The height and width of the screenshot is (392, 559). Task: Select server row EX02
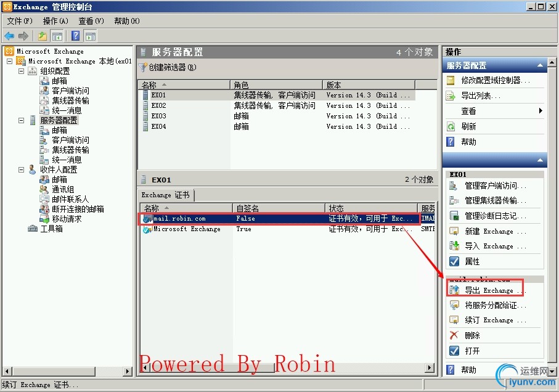tap(277, 105)
